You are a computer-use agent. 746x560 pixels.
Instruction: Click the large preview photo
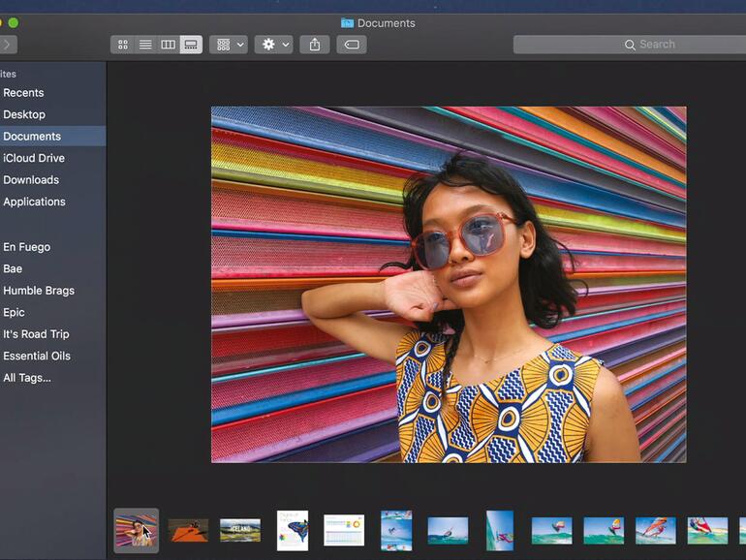[449, 285]
